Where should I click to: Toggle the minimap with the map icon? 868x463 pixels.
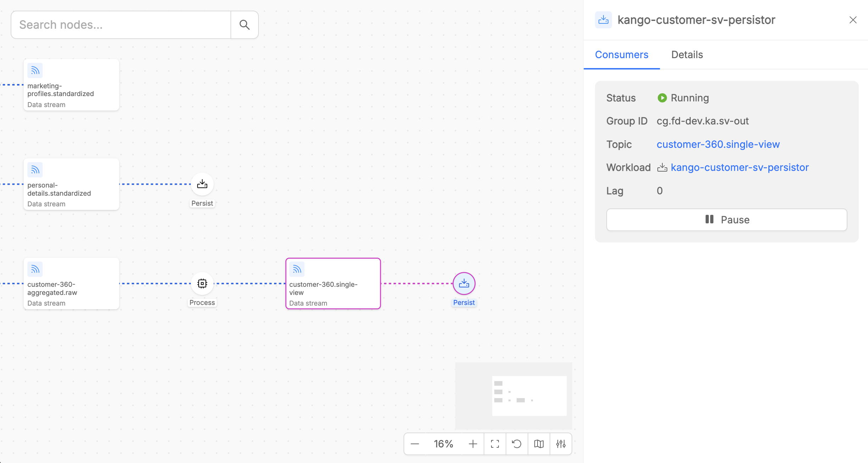539,444
